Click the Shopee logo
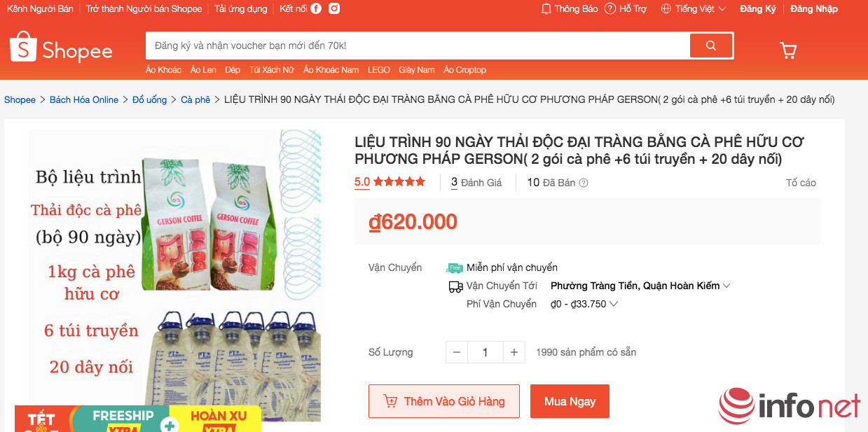 (x=61, y=49)
